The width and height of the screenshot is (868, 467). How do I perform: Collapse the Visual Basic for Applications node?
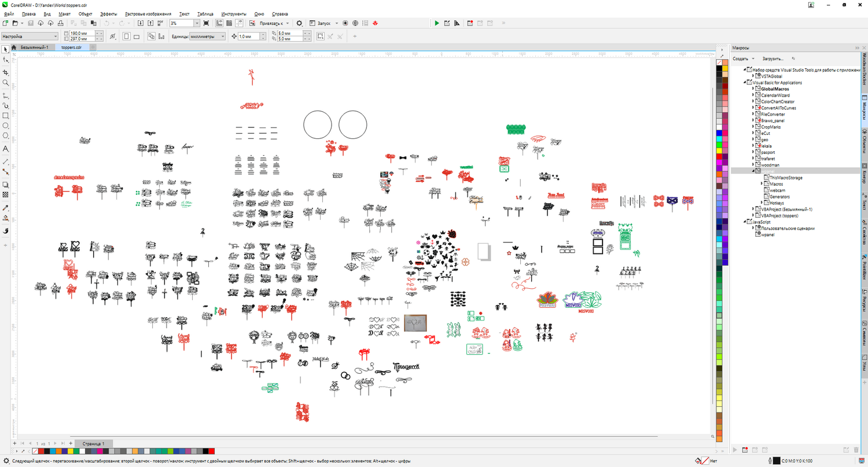744,83
